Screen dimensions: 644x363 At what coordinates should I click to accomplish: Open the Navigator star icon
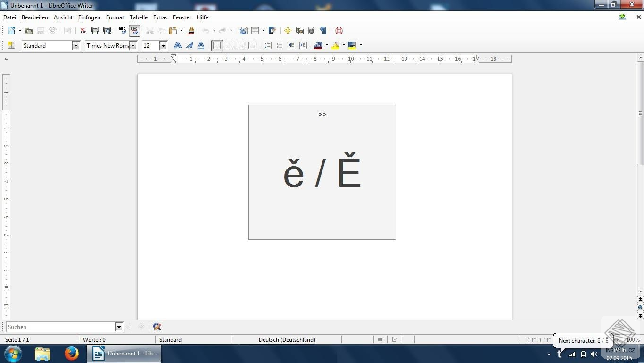click(x=288, y=31)
